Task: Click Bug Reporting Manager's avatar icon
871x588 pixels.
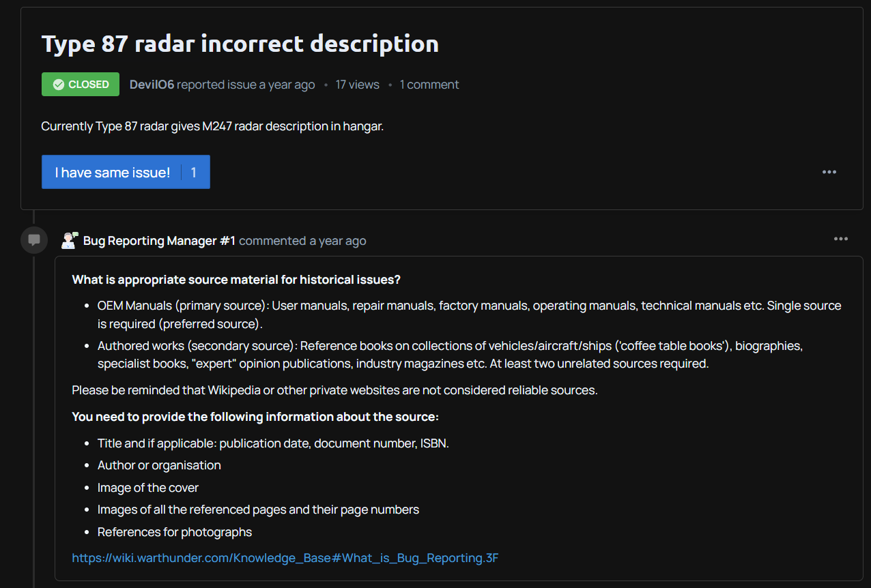Action: (x=69, y=240)
